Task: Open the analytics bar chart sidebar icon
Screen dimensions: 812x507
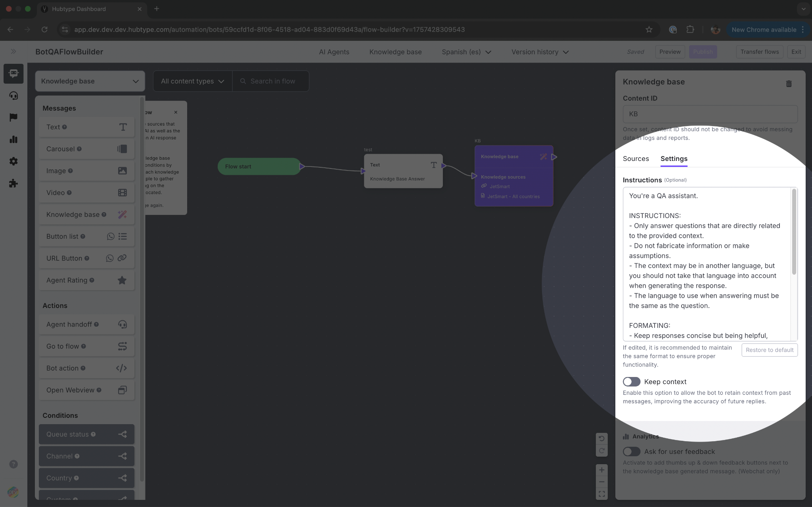Action: (13, 140)
